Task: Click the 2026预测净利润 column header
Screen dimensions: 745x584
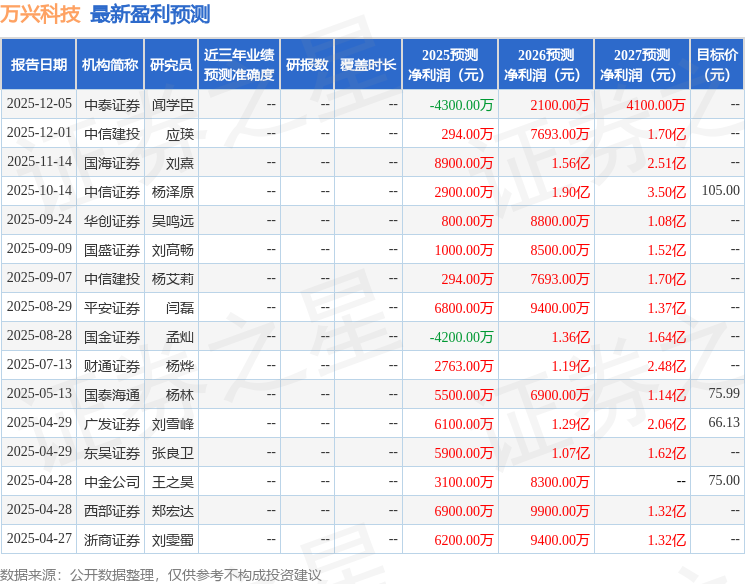Action: point(546,65)
